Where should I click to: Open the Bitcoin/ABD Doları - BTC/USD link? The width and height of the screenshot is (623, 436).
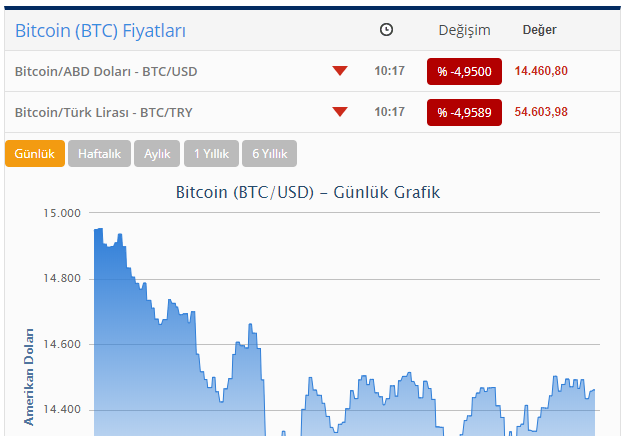(106, 72)
